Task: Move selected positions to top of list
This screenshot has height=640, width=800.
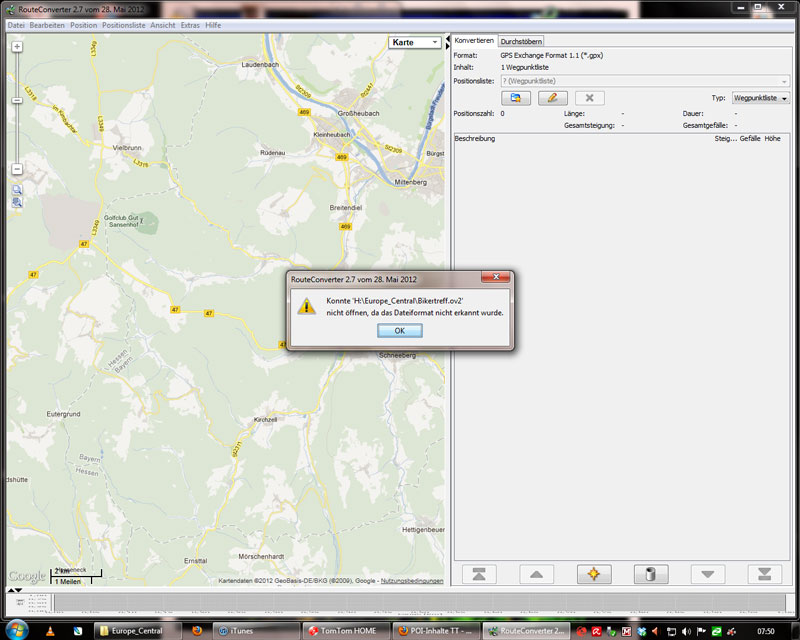Action: [x=479, y=574]
